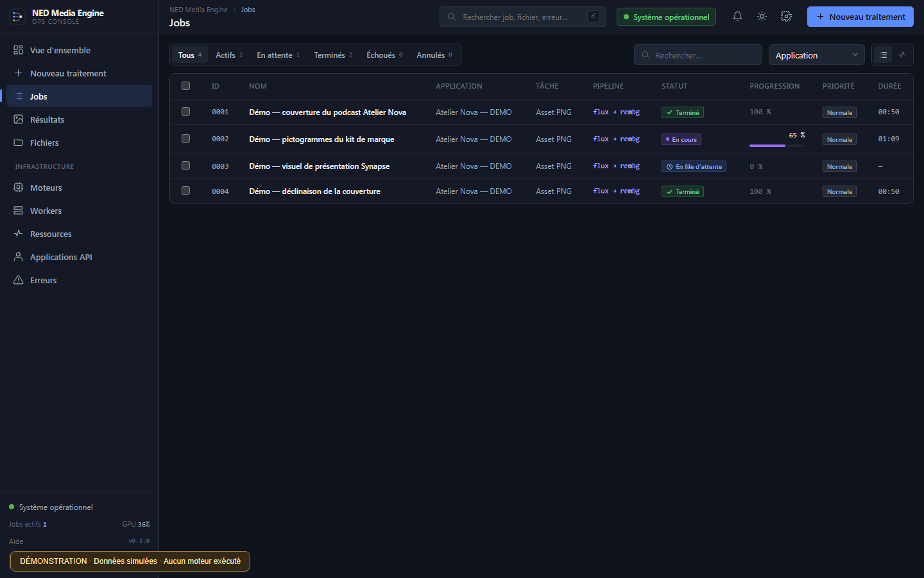Check the box for job 0004
The width and height of the screenshot is (924, 578).
click(x=186, y=191)
